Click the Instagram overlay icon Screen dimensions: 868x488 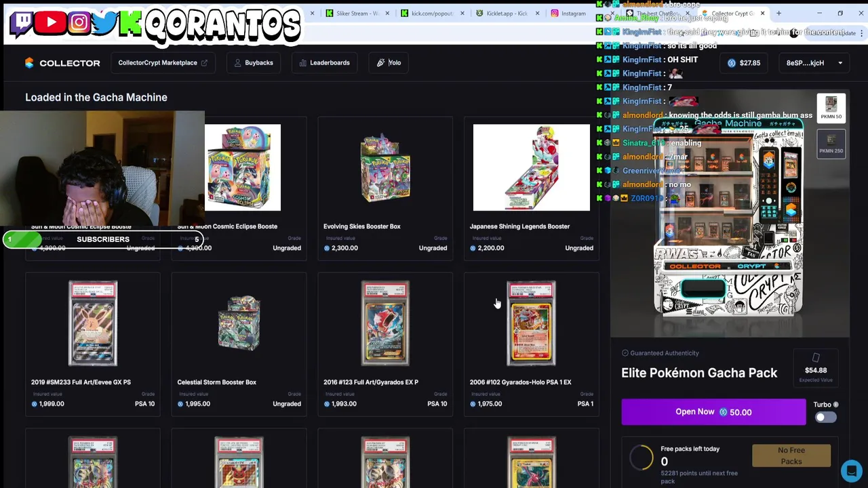pyautogui.click(x=79, y=22)
